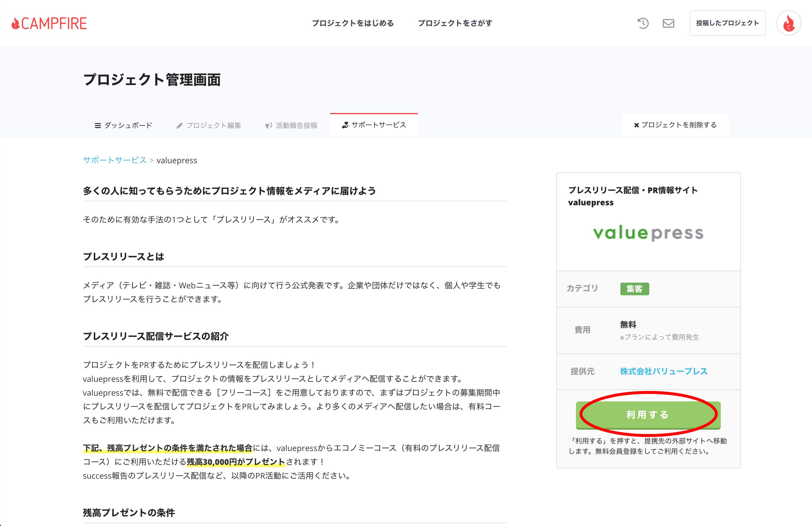Switch to the ダッシュボード tab
Screen dimensions: 812x526
128,125
